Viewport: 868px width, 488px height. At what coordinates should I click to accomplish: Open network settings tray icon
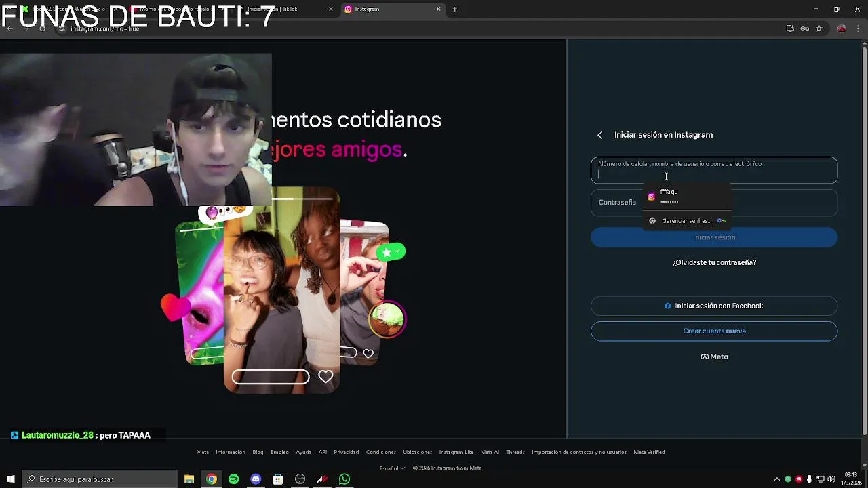tap(821, 479)
